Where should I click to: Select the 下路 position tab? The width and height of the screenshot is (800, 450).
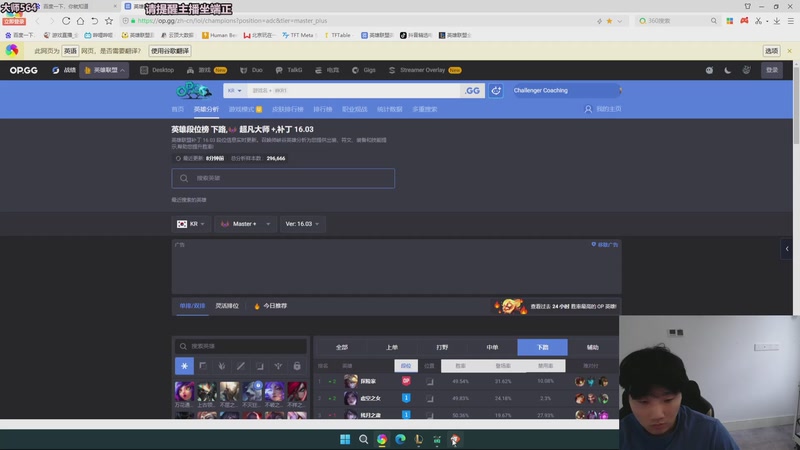pyautogui.click(x=542, y=347)
